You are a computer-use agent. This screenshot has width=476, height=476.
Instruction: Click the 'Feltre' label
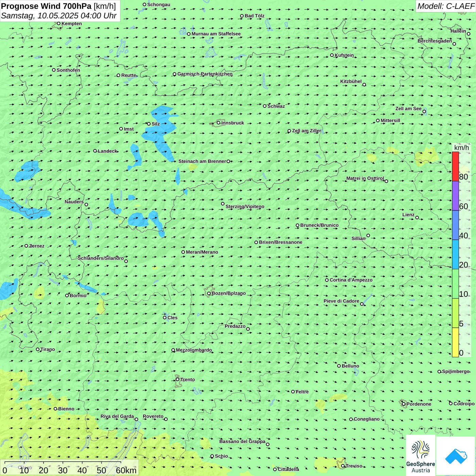click(x=302, y=392)
